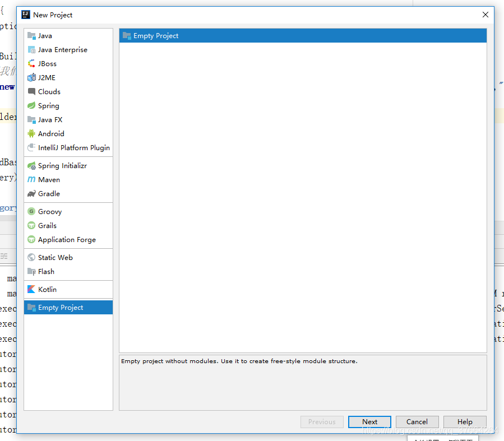Close the New Project dialog
This screenshot has height=441, width=504.
click(485, 15)
